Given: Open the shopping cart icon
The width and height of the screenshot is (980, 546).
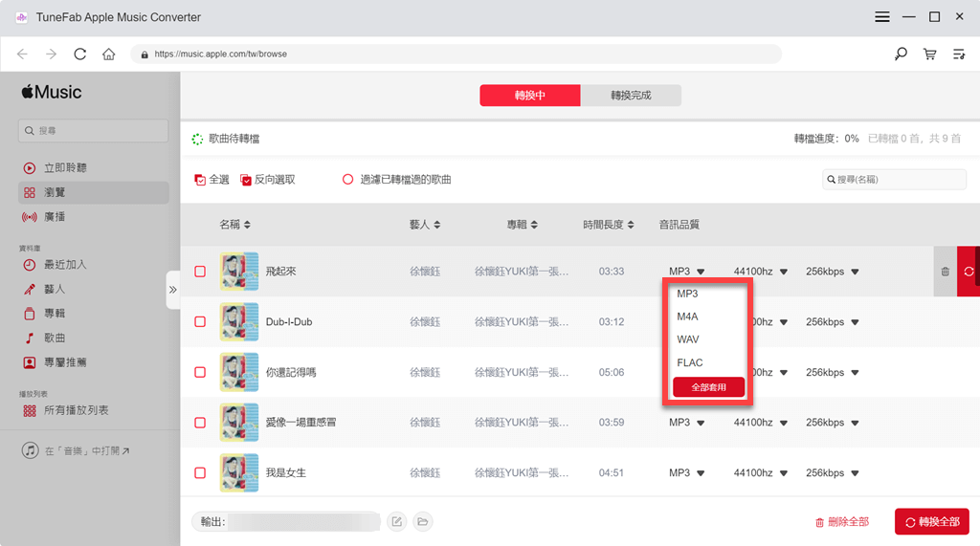Looking at the screenshot, I should (930, 55).
